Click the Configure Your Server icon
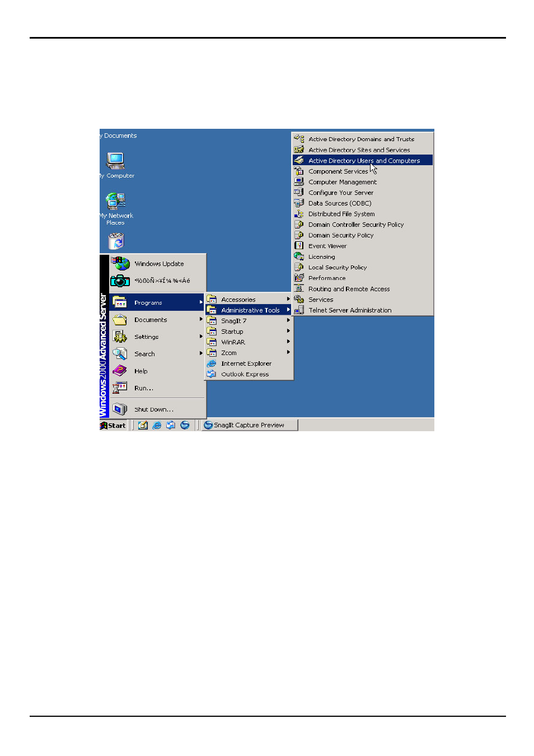 299,192
